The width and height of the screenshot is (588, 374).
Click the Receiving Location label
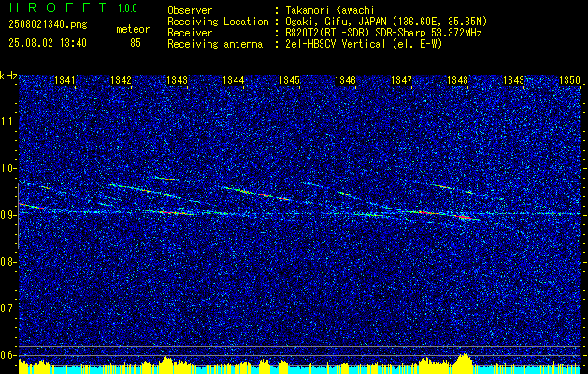click(218, 22)
